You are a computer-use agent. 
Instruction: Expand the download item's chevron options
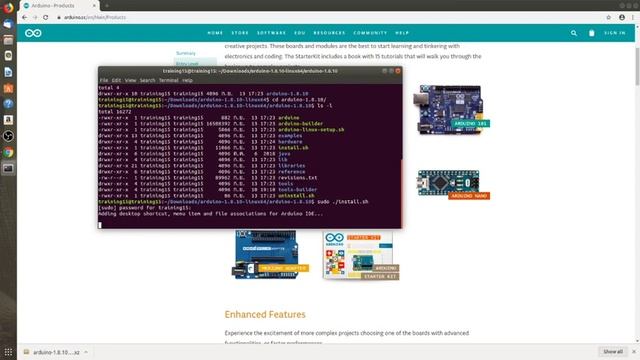tap(86, 352)
